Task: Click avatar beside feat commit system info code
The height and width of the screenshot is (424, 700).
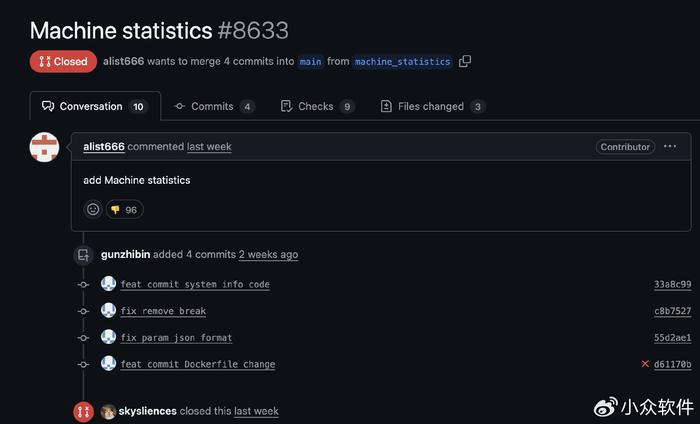Action: coord(108,284)
